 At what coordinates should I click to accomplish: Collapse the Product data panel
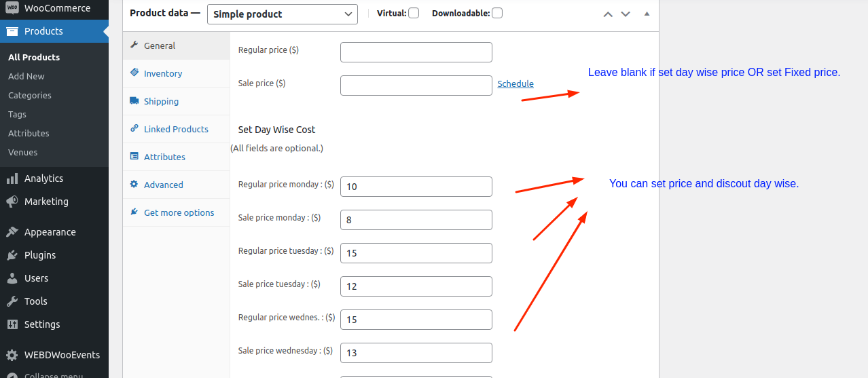click(x=647, y=14)
